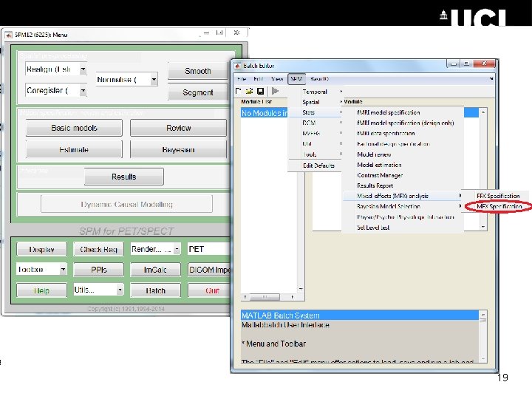Open the File menu in Batch Editor

(x=242, y=79)
